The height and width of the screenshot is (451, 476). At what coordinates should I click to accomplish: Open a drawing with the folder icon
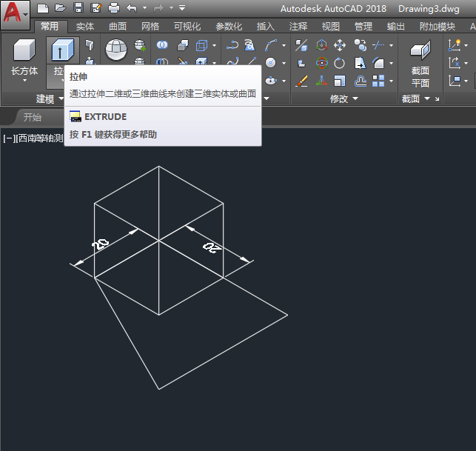60,8
